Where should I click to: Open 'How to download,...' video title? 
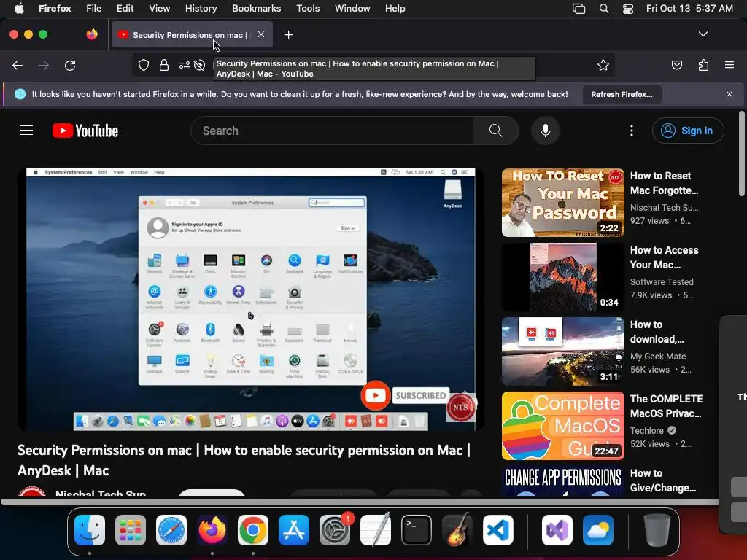[x=657, y=332]
